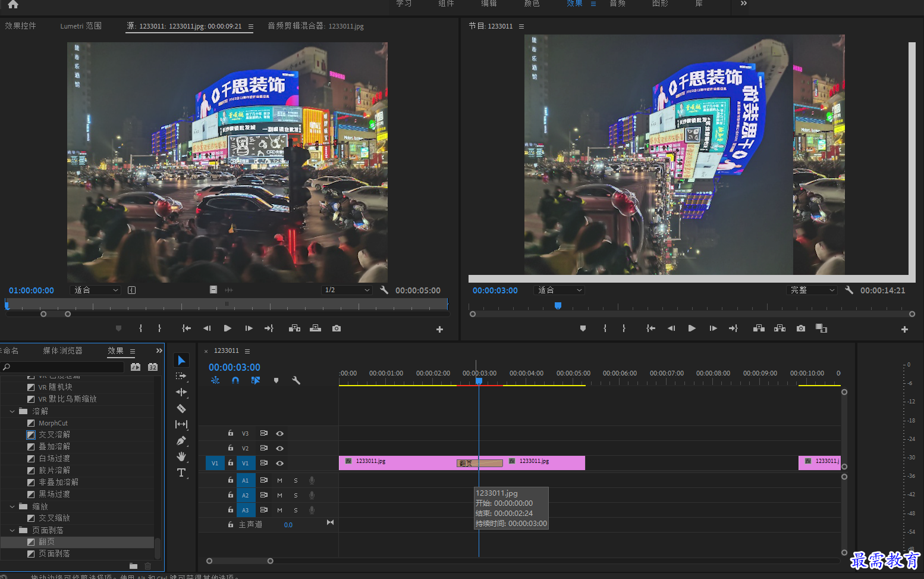The height and width of the screenshot is (579, 924).
Task: Click timeline timecode 00:00:03:00
Action: (234, 368)
